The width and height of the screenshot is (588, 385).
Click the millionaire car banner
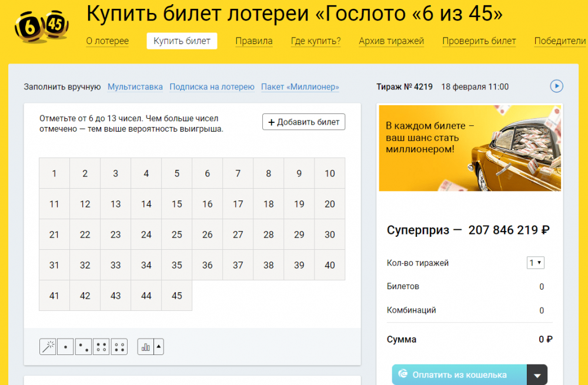[470, 148]
